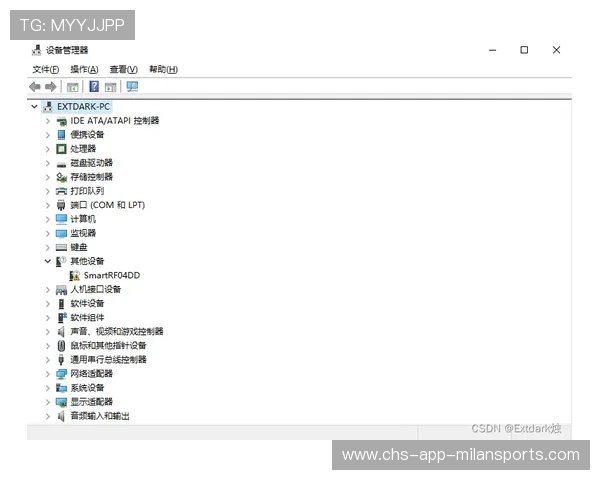Open the 帮助(H) menu

point(163,69)
